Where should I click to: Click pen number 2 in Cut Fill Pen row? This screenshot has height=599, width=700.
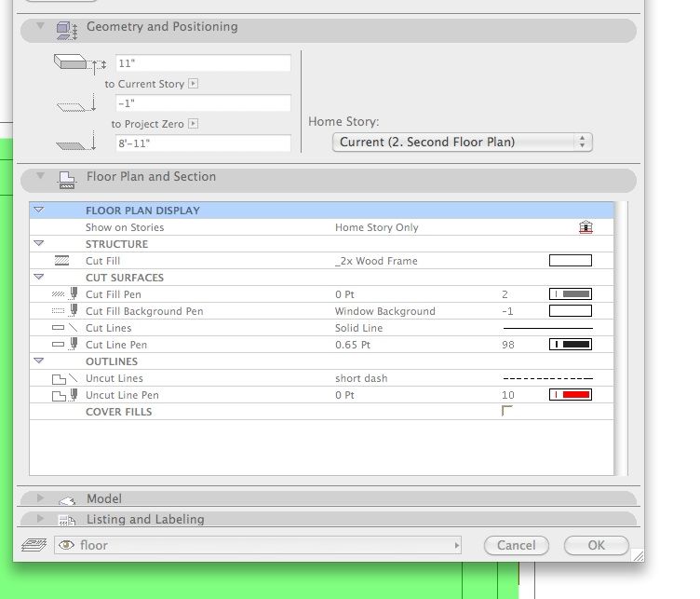coord(505,294)
